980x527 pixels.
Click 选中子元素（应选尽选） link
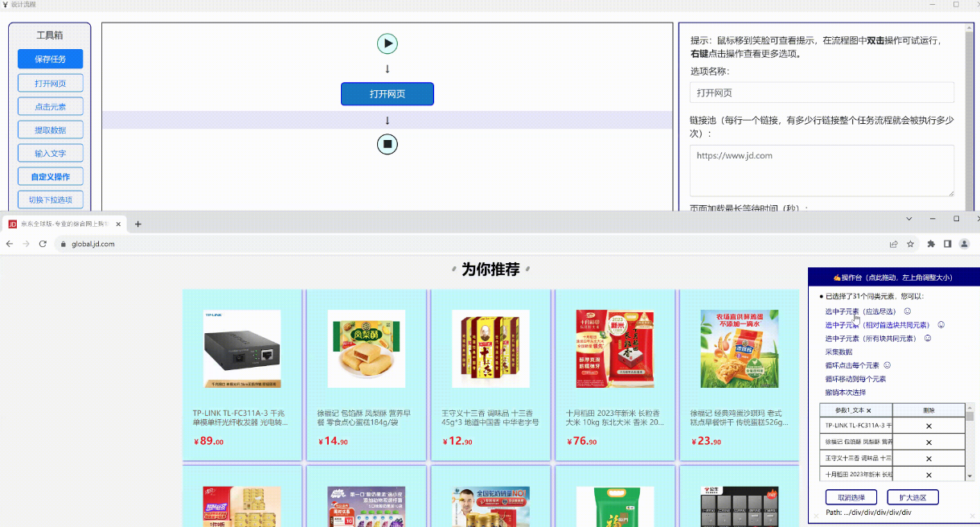pyautogui.click(x=860, y=311)
